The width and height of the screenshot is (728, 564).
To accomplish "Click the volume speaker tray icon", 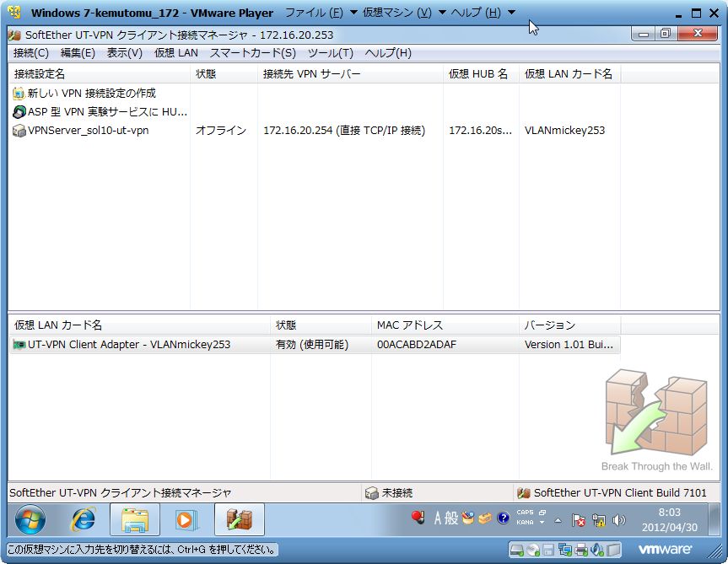I will click(618, 520).
